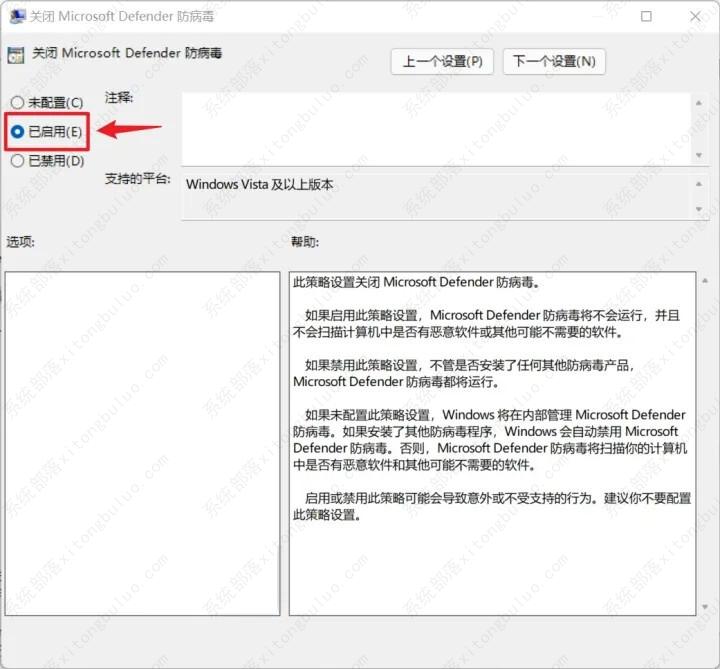Click the comment box scroll down arrow

point(700,155)
